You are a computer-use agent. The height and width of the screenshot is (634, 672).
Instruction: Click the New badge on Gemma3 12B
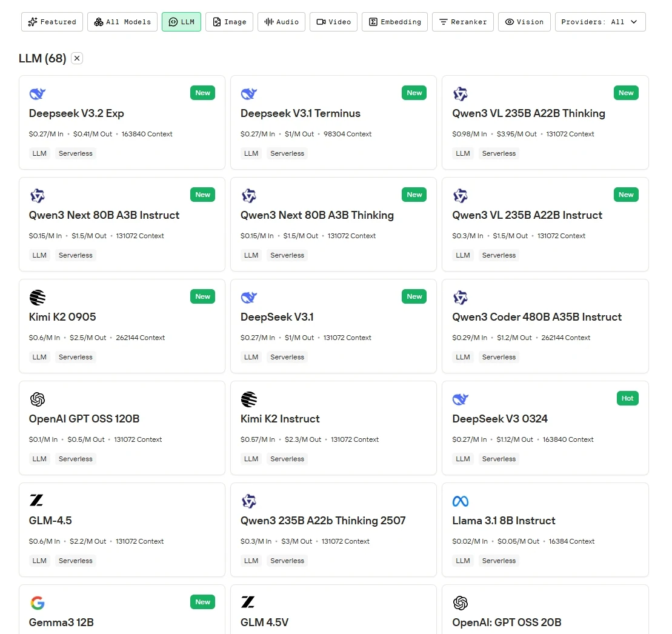point(203,602)
